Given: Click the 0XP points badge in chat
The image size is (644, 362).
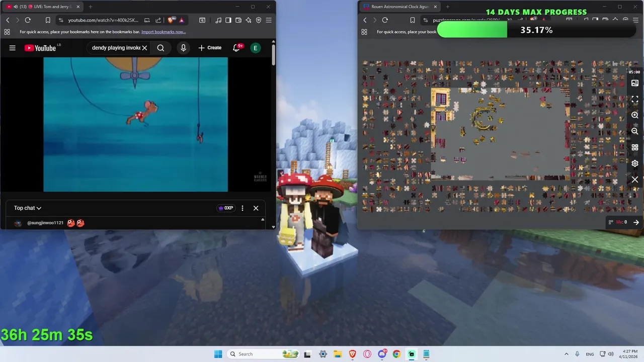Looking at the screenshot, I should pos(225,208).
